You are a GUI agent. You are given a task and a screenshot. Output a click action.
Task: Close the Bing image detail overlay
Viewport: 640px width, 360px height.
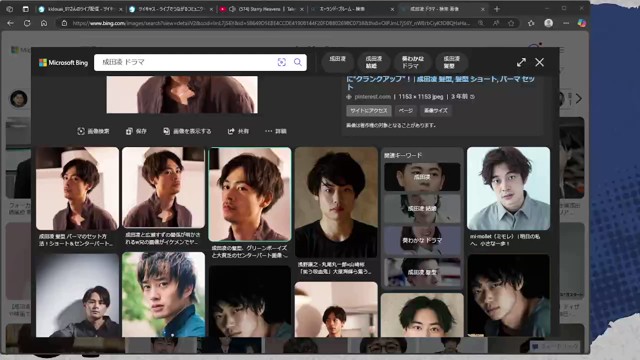click(x=540, y=62)
